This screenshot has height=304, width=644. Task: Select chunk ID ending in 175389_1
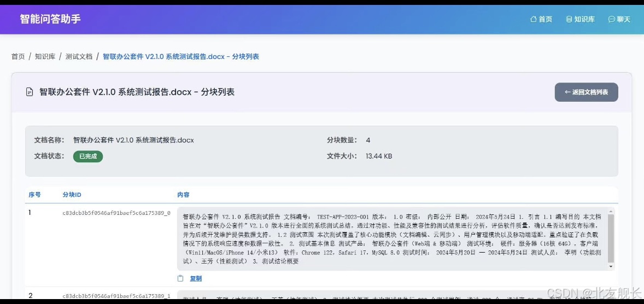[x=116, y=296]
